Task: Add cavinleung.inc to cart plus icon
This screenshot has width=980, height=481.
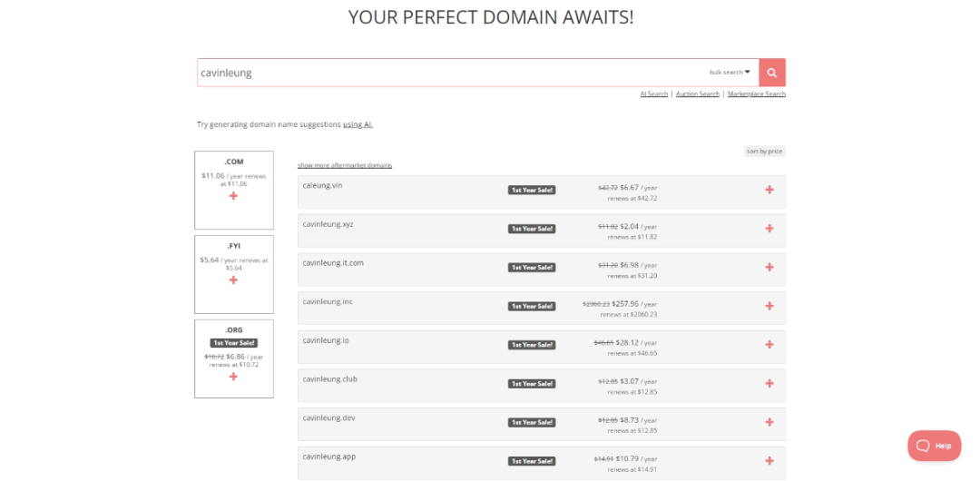Action: [769, 306]
